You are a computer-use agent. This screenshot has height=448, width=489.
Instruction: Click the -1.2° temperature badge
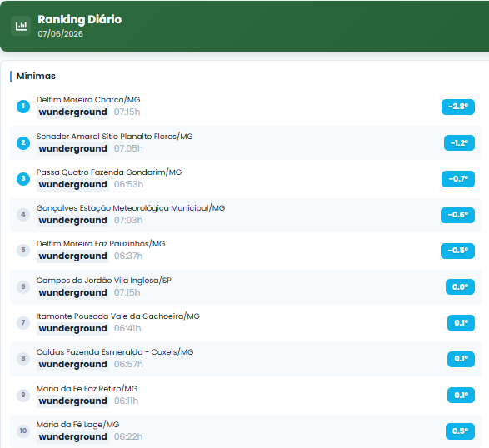click(x=459, y=142)
